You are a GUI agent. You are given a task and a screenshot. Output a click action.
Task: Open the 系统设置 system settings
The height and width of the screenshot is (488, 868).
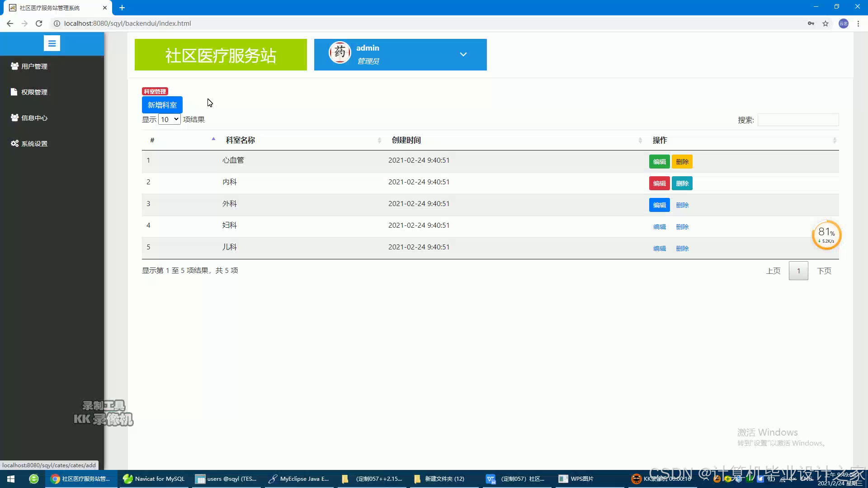pyautogui.click(x=34, y=143)
